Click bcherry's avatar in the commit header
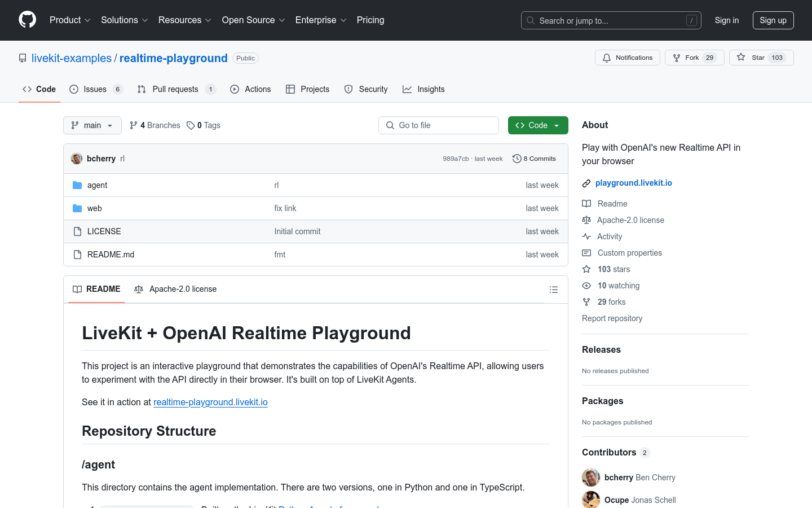 77,159
